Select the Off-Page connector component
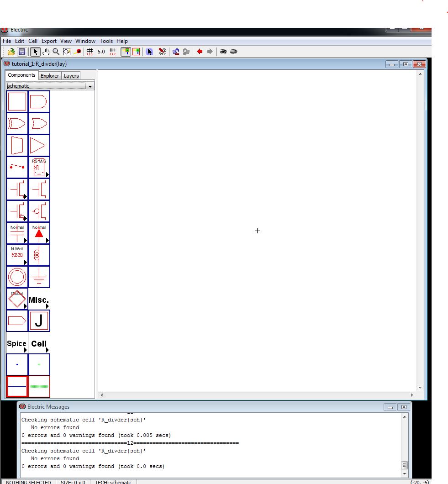The image size is (448, 484). point(17,321)
